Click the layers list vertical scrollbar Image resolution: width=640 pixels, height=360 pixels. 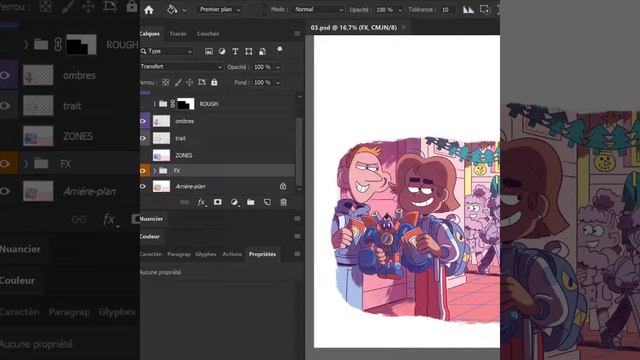299,151
